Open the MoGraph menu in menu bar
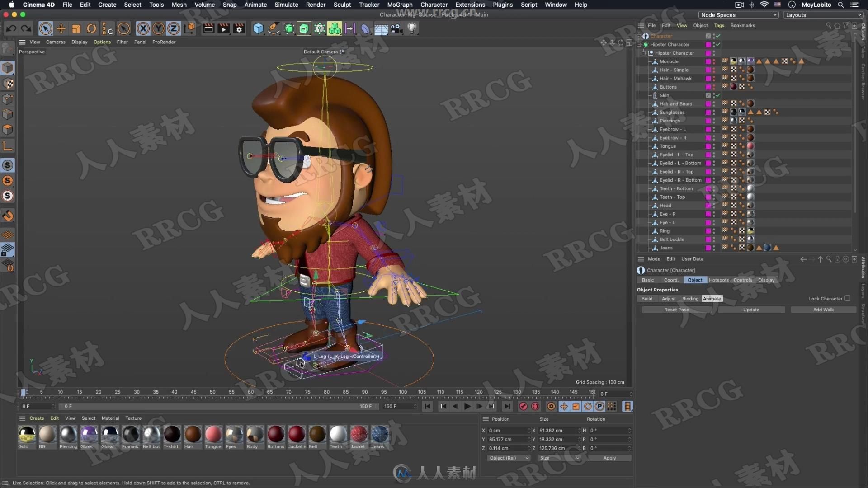The width and height of the screenshot is (868, 488). 400,5
